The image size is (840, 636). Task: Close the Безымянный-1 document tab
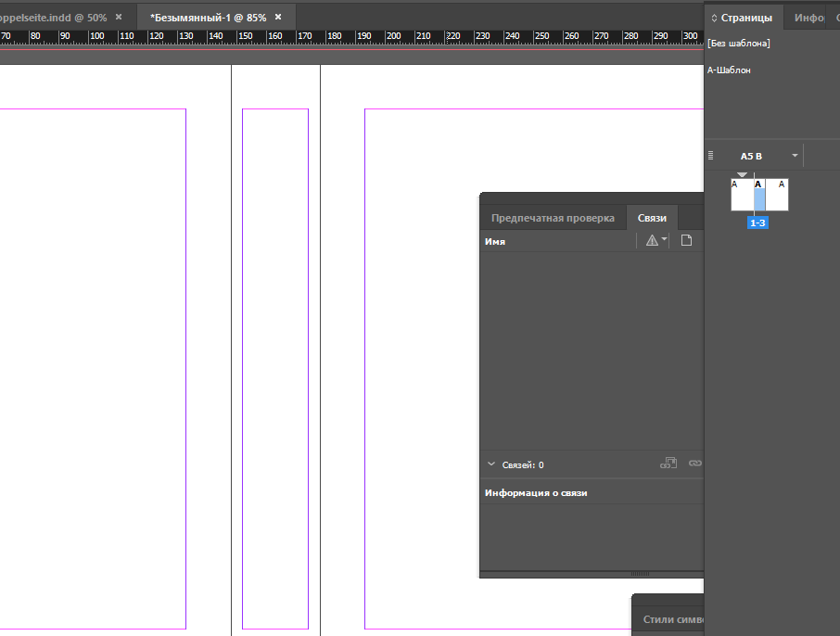coord(278,17)
